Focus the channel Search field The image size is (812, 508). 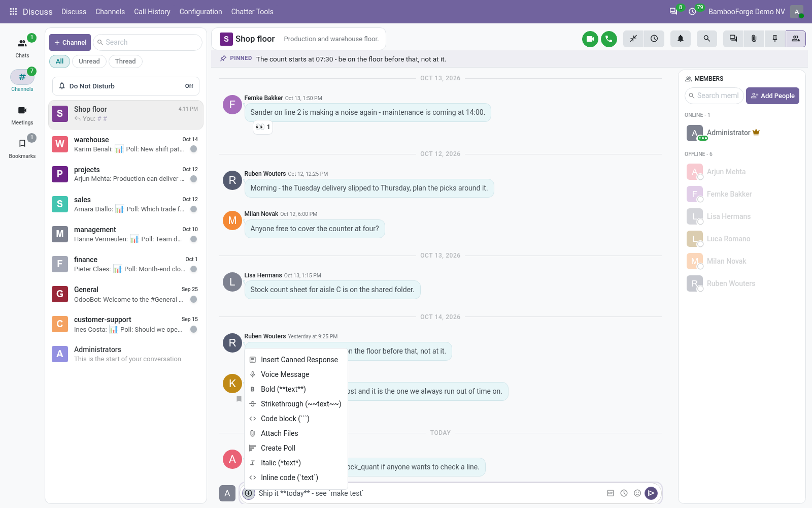pyautogui.click(x=148, y=43)
